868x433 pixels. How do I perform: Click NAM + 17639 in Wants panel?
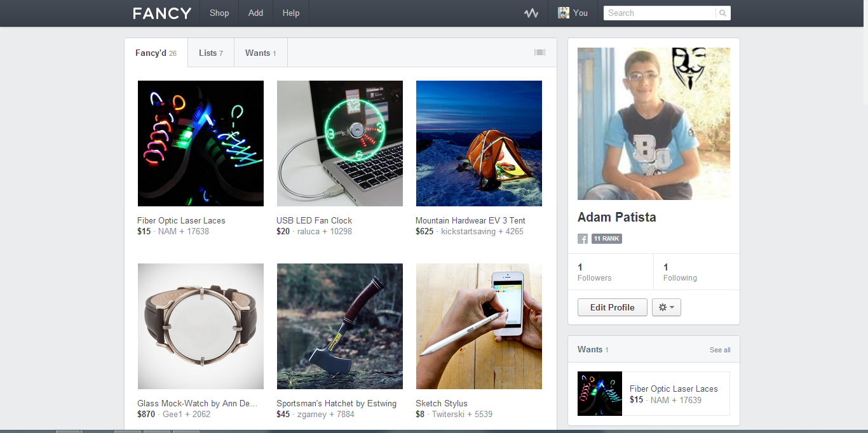[x=676, y=400]
